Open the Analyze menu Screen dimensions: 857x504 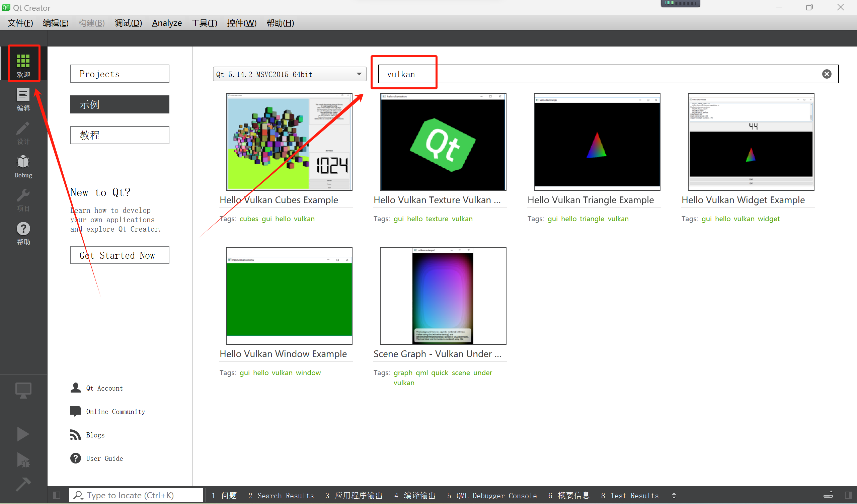point(167,23)
